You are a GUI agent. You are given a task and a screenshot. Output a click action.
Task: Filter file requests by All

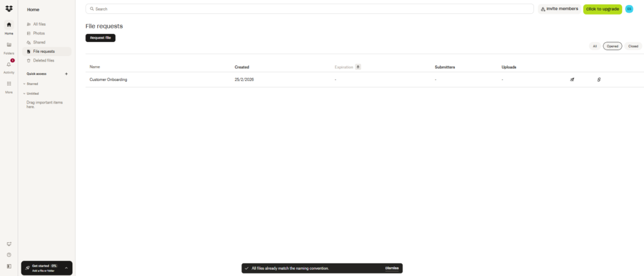coord(594,46)
